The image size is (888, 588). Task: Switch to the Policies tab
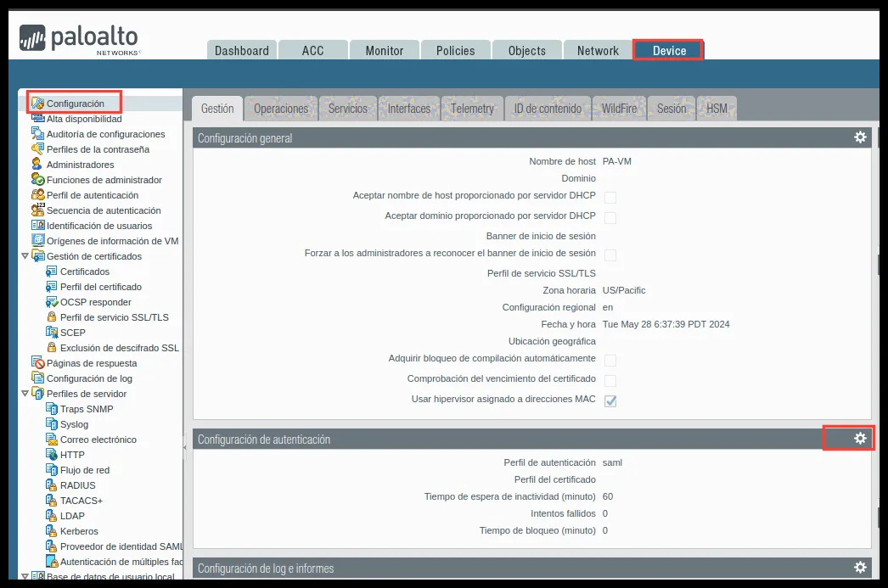point(455,50)
